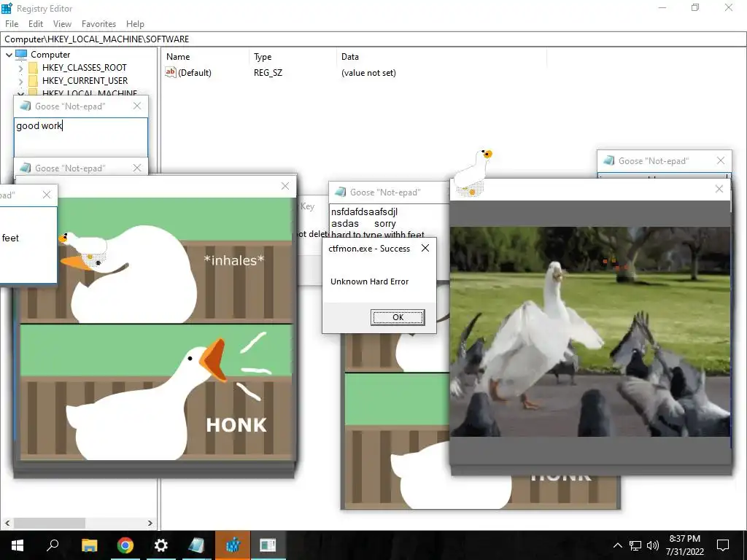Collapse the Computer tree node
The image size is (747, 560).
tap(9, 55)
